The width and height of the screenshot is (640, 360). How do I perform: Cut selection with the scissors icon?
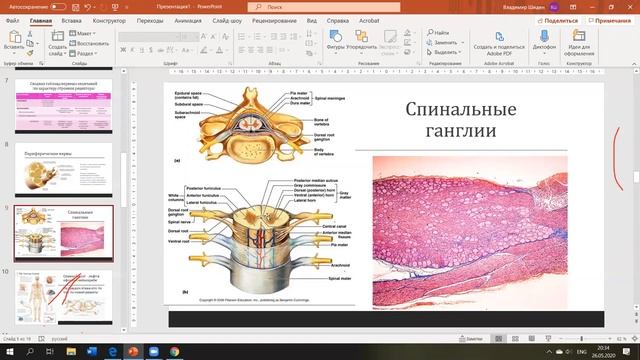(x=30, y=34)
